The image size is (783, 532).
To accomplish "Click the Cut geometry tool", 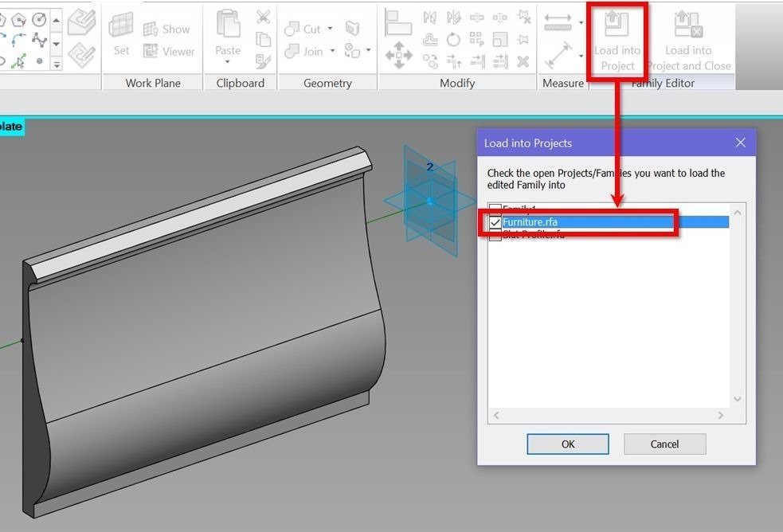I will (x=303, y=29).
